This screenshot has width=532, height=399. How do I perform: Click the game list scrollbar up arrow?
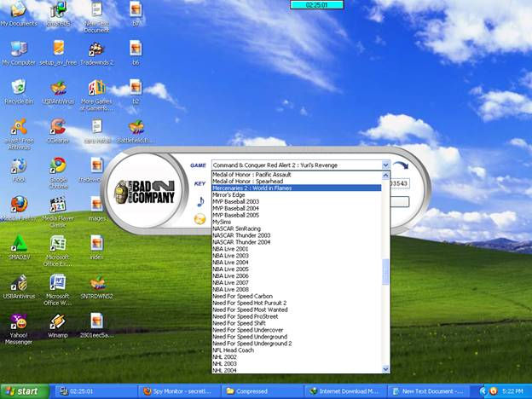pyautogui.click(x=385, y=176)
